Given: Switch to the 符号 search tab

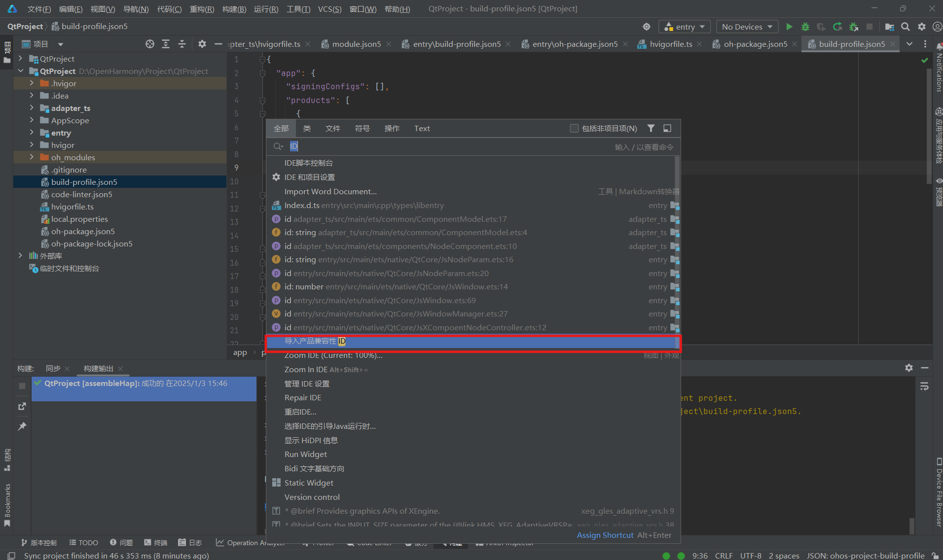Looking at the screenshot, I should (x=362, y=128).
